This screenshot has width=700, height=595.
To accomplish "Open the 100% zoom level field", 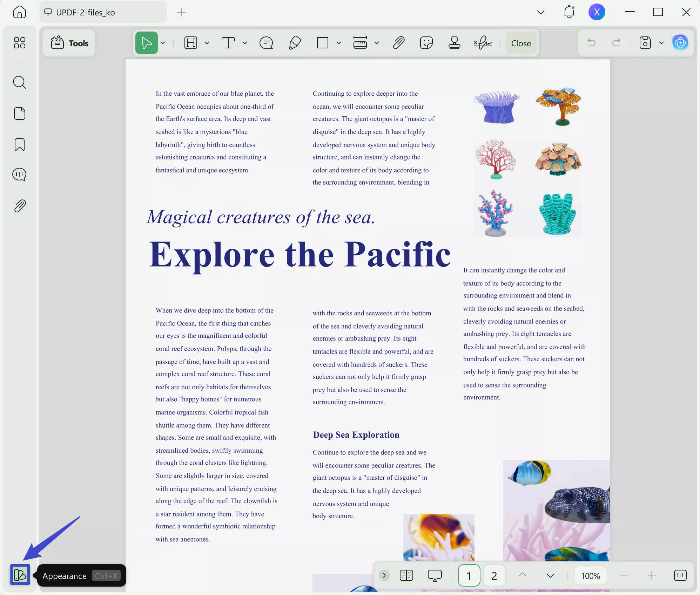I will pos(591,576).
